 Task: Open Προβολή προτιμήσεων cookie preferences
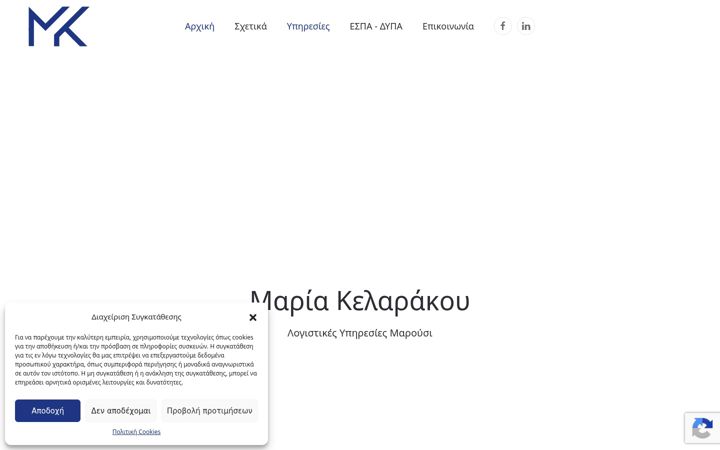click(x=209, y=411)
